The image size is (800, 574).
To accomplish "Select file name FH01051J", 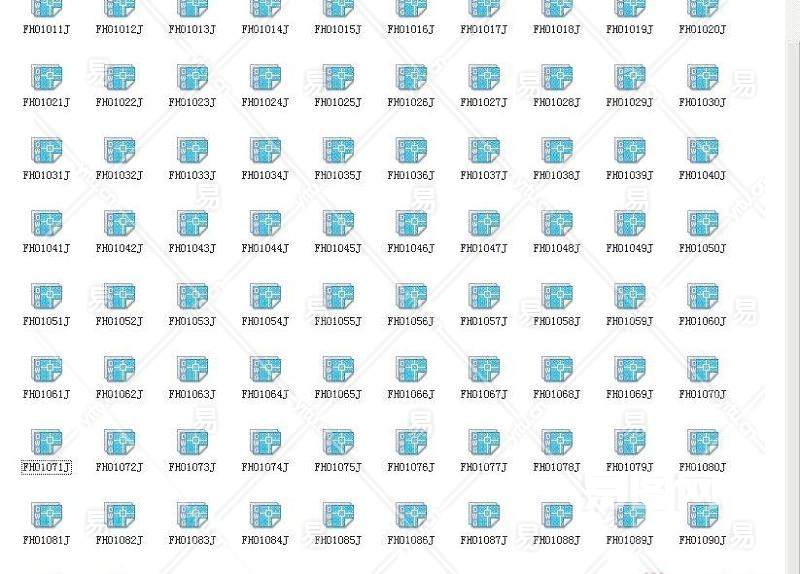I will point(46,321).
